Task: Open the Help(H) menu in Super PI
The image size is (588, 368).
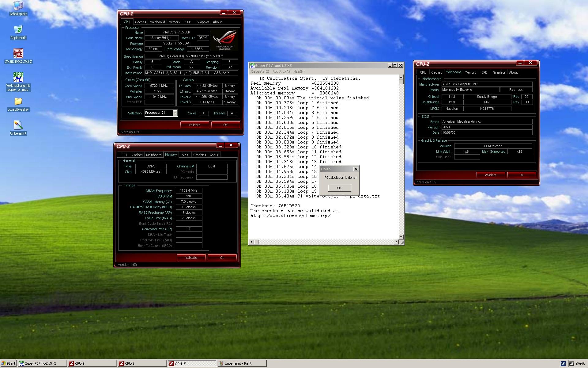Action: pos(299,71)
